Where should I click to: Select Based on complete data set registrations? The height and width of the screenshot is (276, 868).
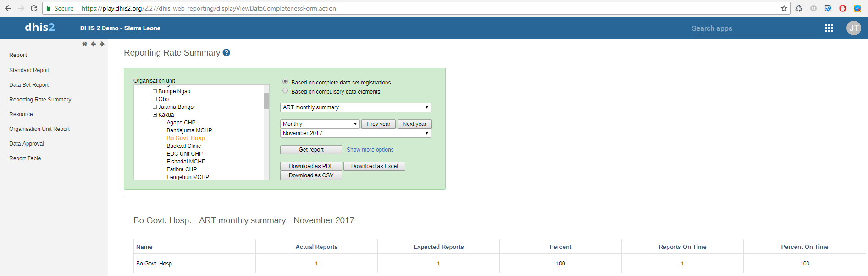coord(285,81)
